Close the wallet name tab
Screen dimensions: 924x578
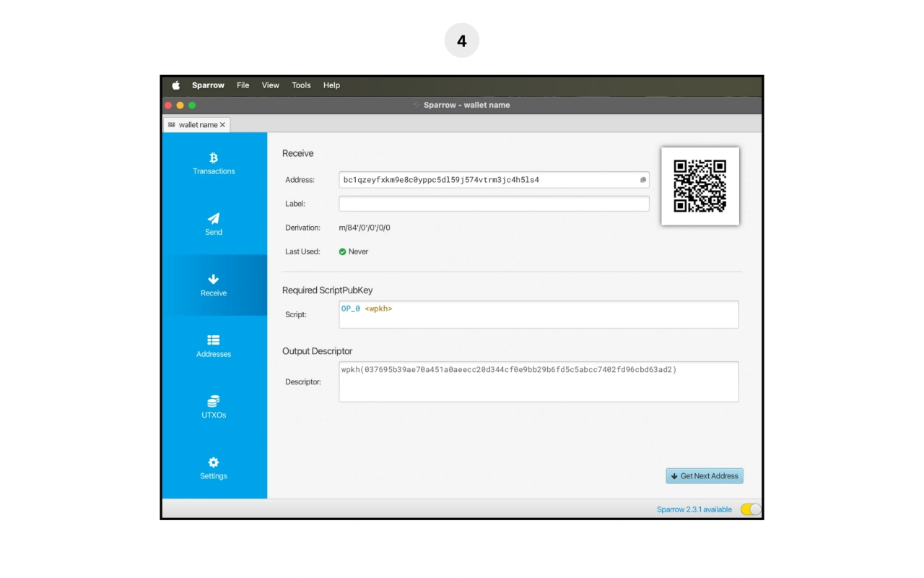click(222, 125)
